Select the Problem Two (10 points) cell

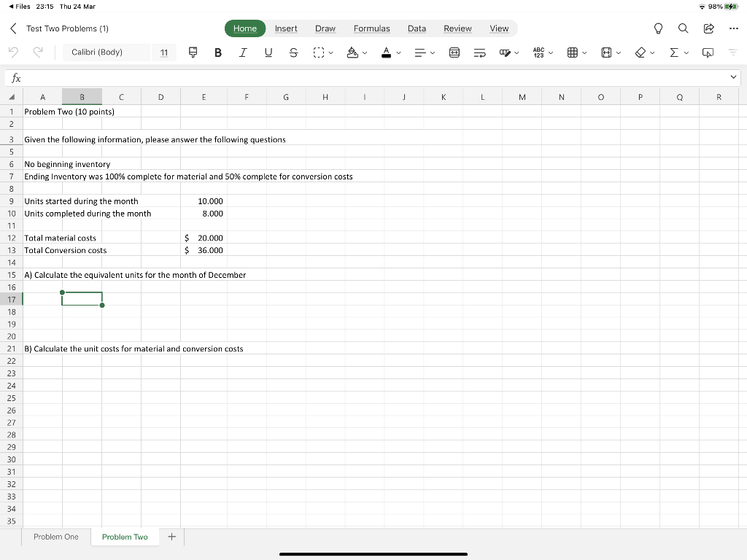[69, 112]
